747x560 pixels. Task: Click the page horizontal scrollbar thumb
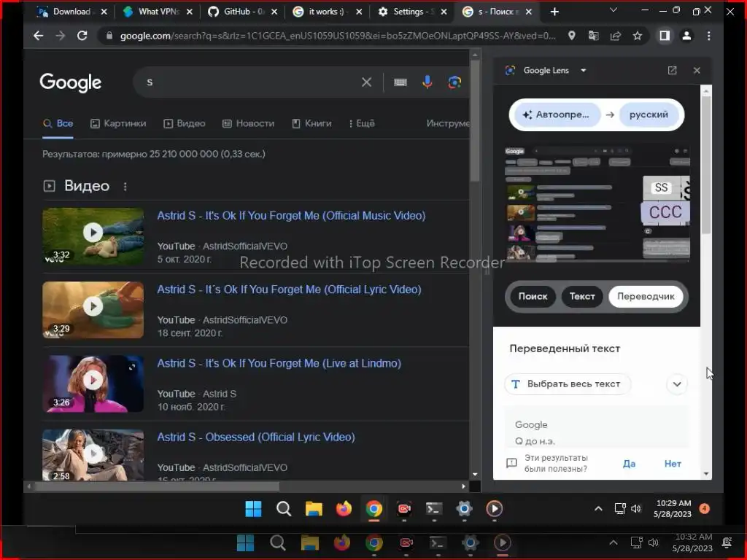[x=156, y=486]
